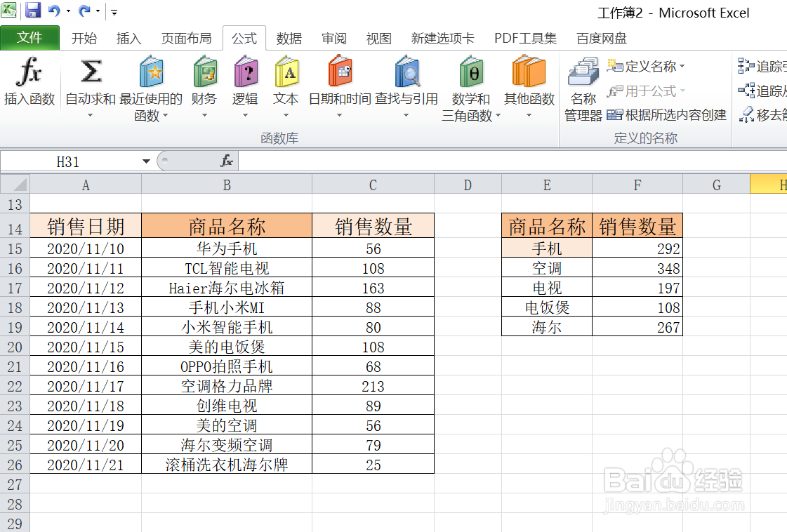787x532 pixels.
Task: Click Create from Selection (根据所选内容创建)
Action: (x=666, y=115)
